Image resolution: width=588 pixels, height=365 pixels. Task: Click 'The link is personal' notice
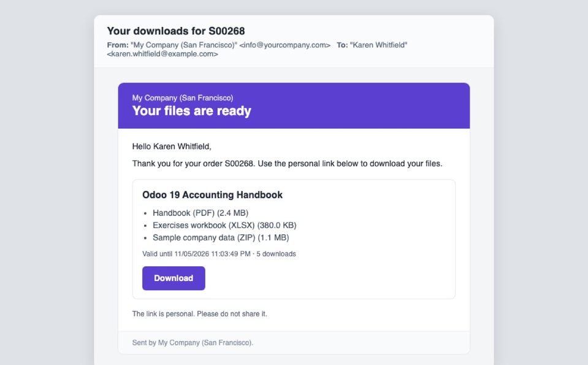coord(199,314)
